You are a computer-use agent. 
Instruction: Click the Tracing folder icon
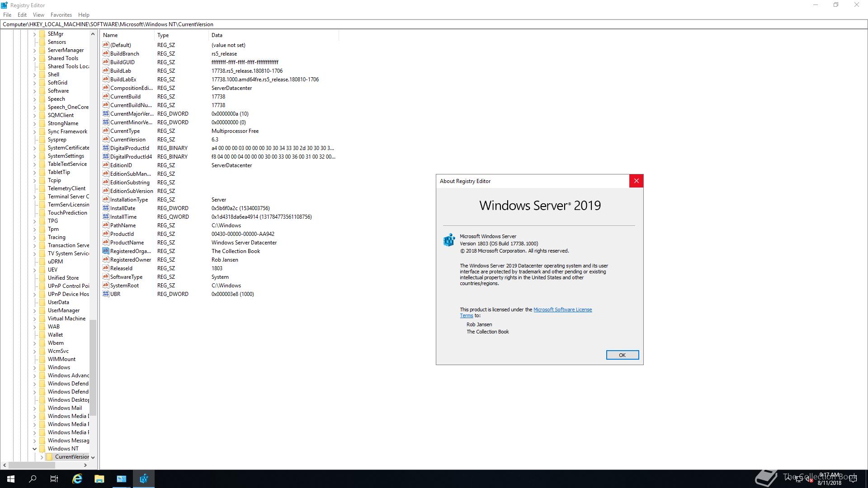pyautogui.click(x=42, y=237)
